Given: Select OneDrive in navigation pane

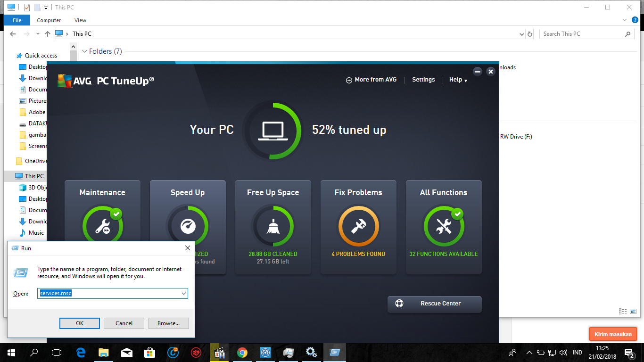Looking at the screenshot, I should pos(36,161).
